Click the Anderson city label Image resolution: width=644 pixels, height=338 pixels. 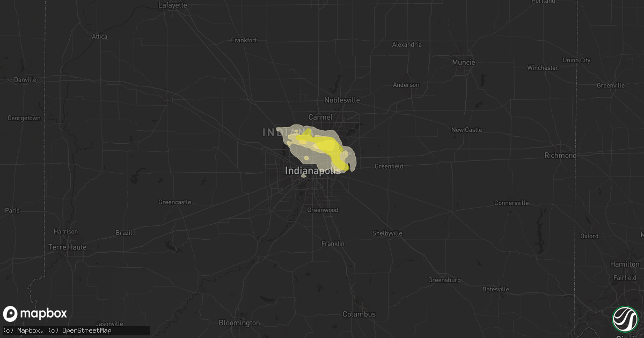(406, 85)
